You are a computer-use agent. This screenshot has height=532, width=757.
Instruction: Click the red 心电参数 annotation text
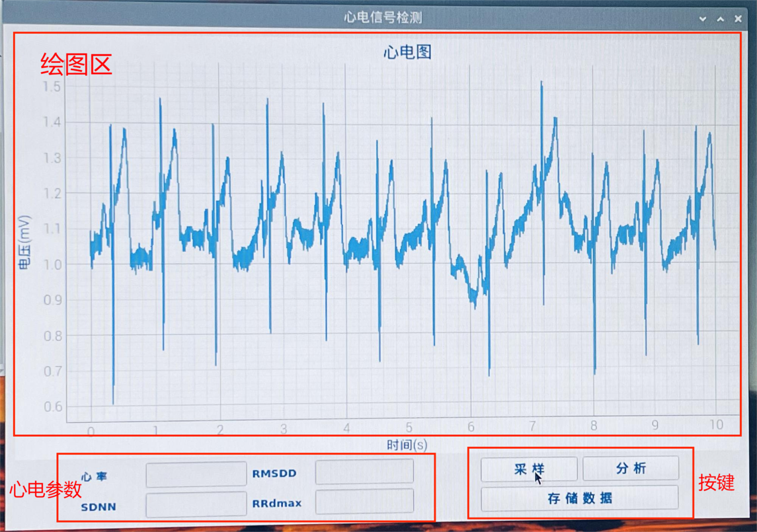(x=45, y=490)
